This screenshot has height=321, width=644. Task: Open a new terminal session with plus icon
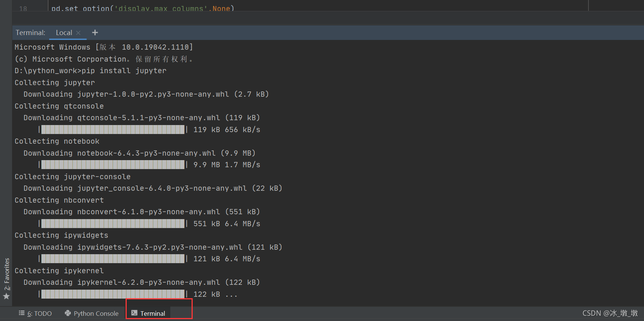pyautogui.click(x=95, y=32)
